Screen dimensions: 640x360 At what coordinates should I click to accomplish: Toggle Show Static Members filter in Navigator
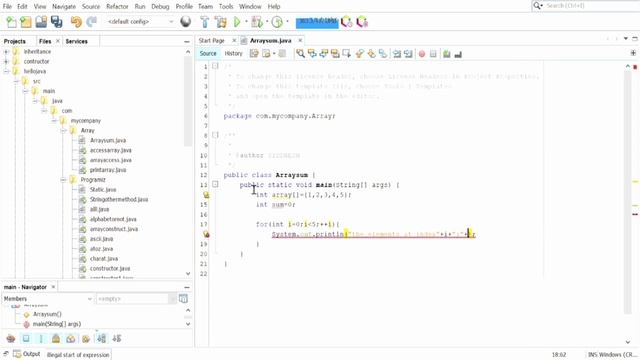(41, 338)
